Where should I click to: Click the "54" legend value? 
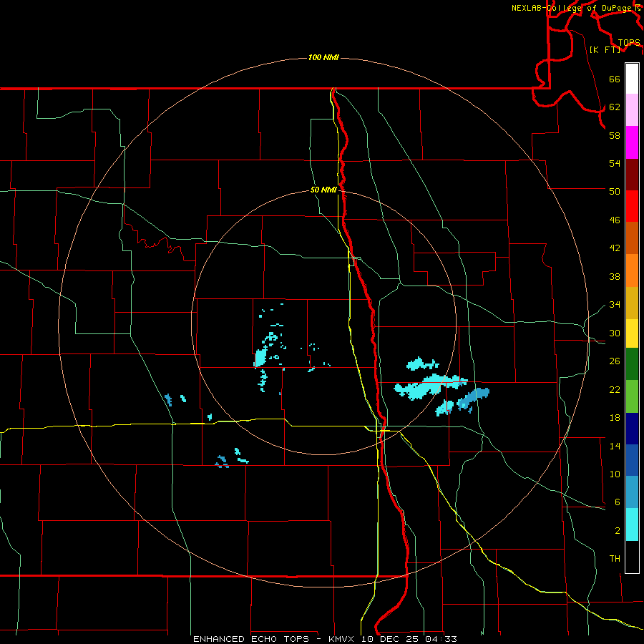(615, 163)
